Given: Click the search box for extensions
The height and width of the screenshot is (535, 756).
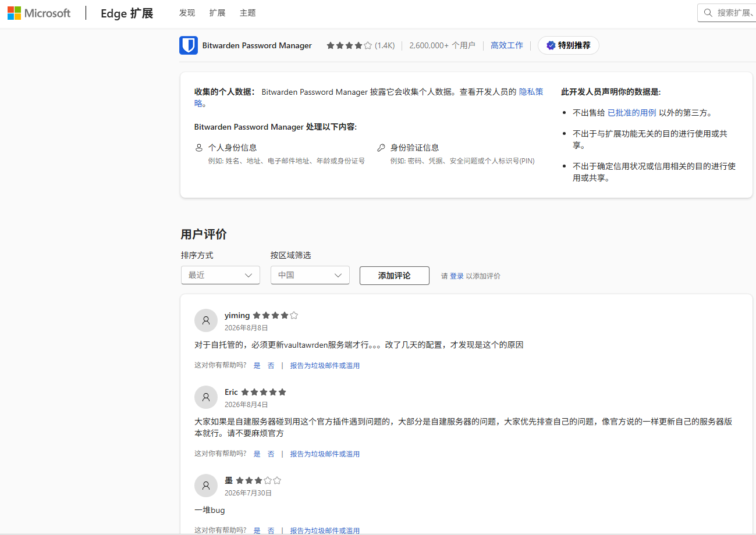Looking at the screenshot, I should coord(727,13).
